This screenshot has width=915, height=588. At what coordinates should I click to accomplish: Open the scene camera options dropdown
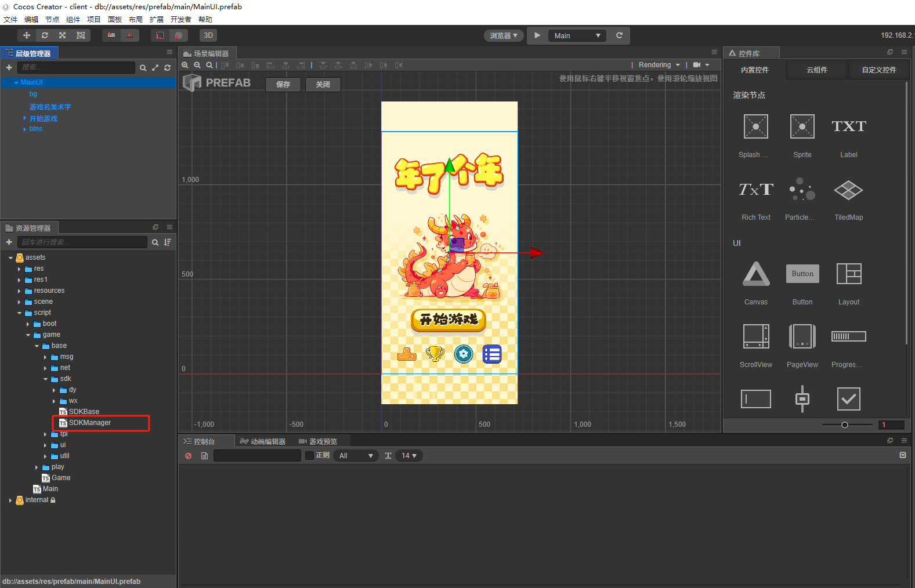701,65
